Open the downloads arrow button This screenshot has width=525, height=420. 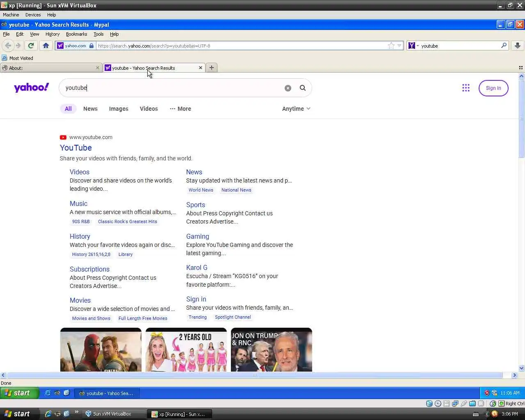coord(518,46)
